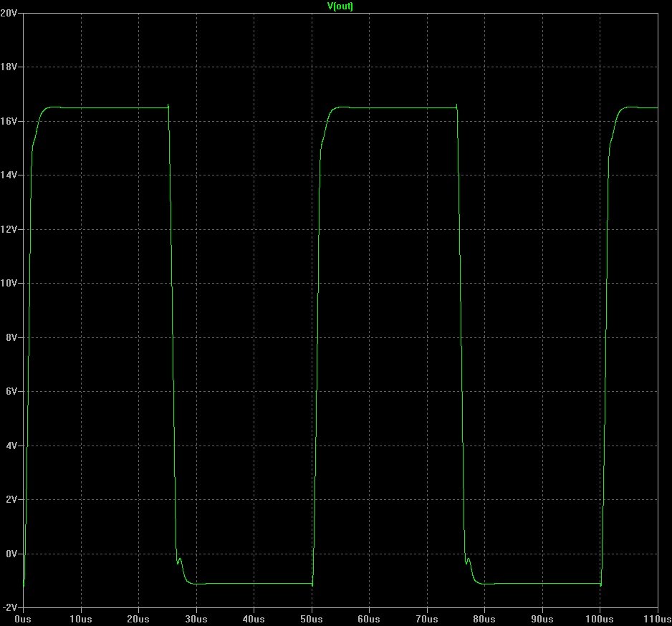Click the 8V vertical axis label
The height and width of the screenshot is (626, 672).
[11, 337]
